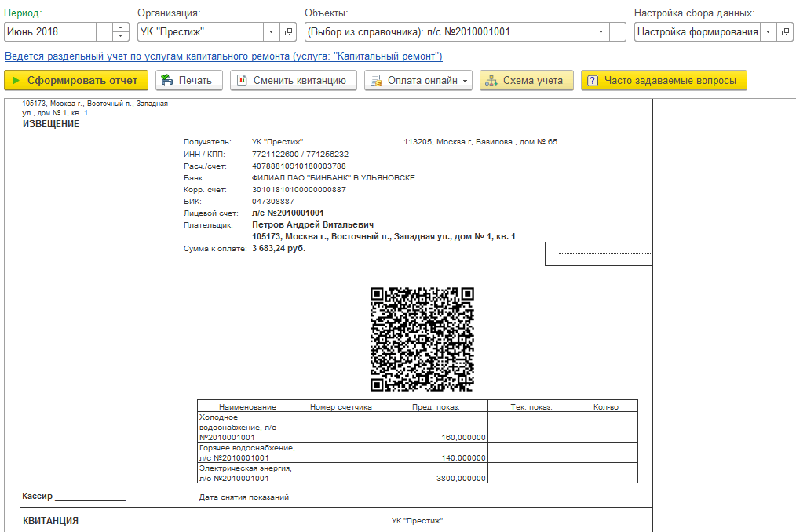Viewport: 796px width, 532px height.
Task: Select the КВИТАНЦИЯ heading
Action: pyautogui.click(x=51, y=521)
